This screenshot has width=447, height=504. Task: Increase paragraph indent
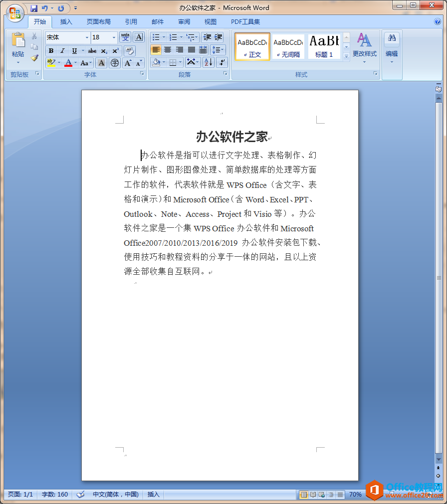pyautogui.click(x=219, y=37)
